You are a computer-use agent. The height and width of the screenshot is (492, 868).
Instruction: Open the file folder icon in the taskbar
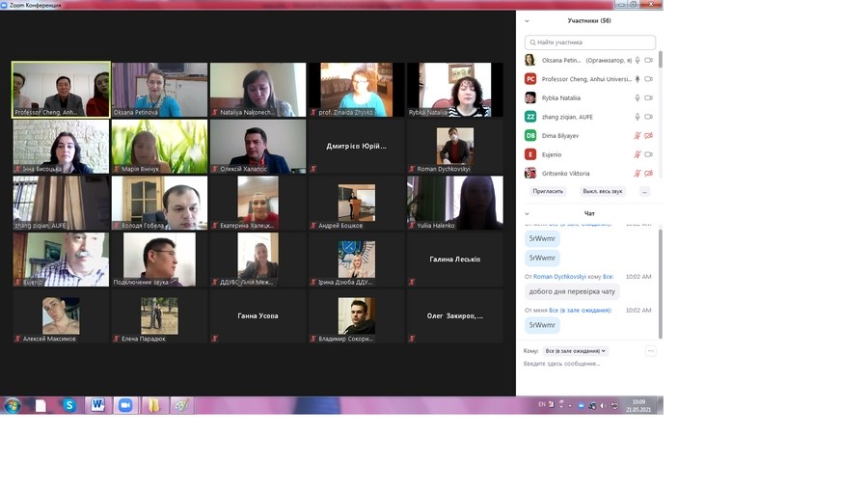click(x=154, y=405)
